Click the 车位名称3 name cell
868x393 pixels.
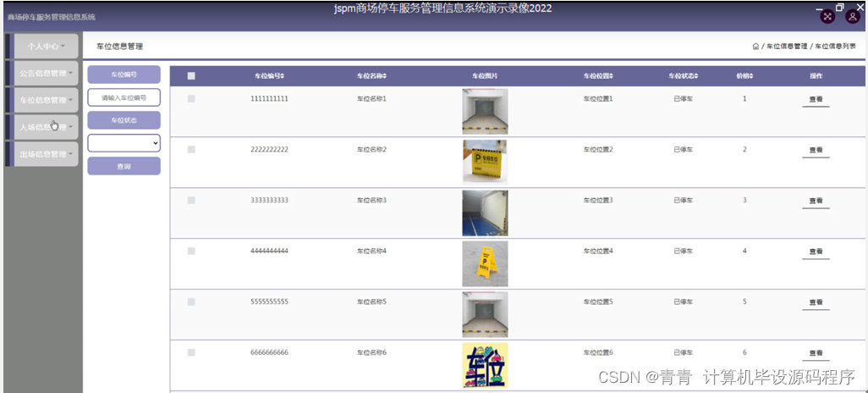tap(371, 200)
